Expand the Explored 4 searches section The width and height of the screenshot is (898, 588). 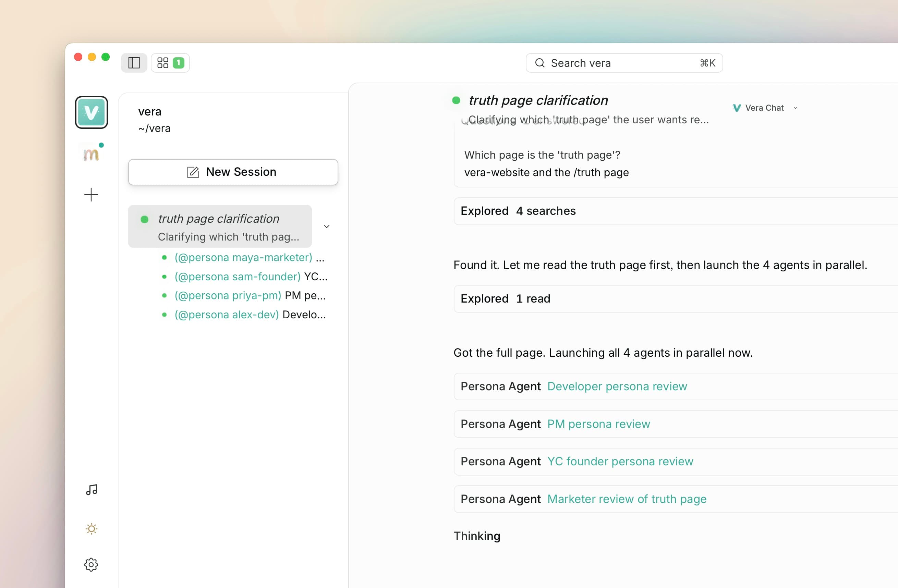(x=518, y=211)
